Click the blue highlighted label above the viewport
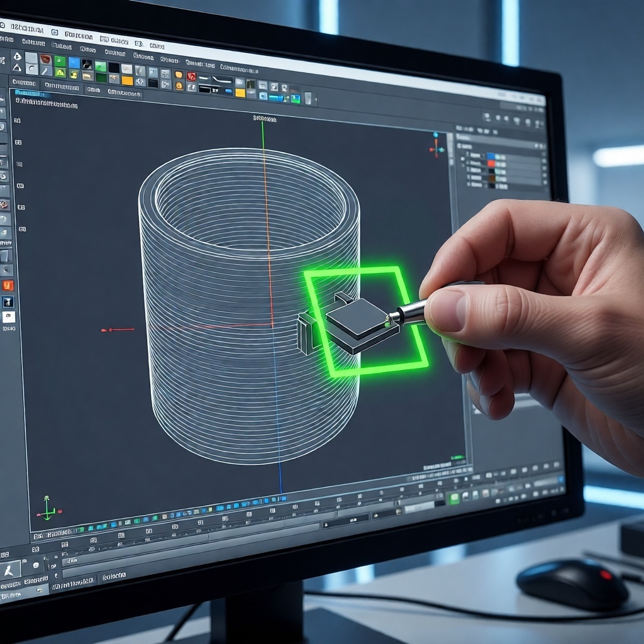This screenshot has height=644, width=644. pos(32,93)
